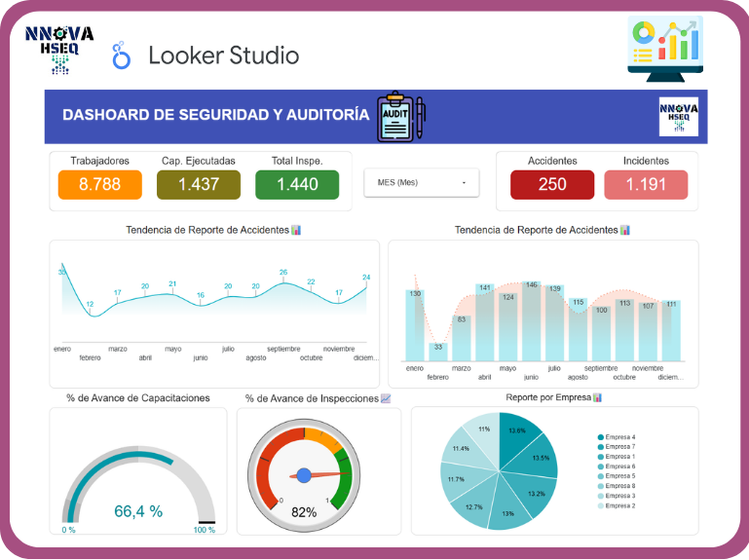This screenshot has height=560, width=749.
Task: Click the chart icon beside the right Tendencia title
Action: click(625, 230)
